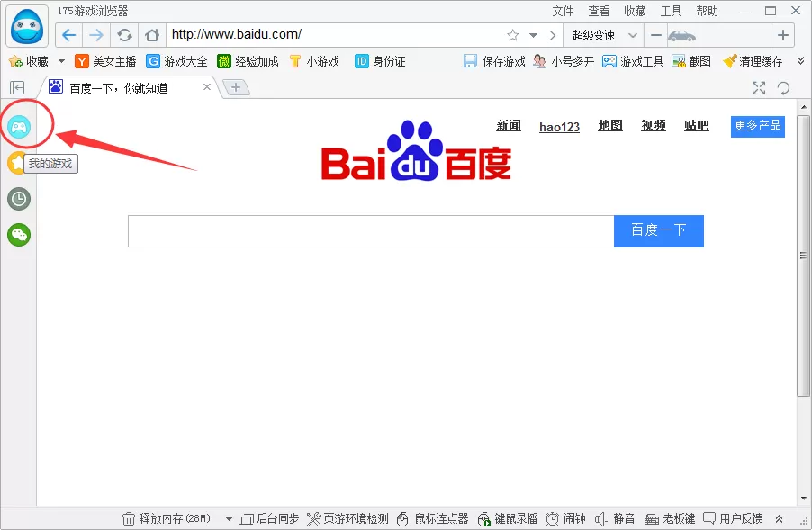Click the browser back arrow
Image resolution: width=812 pixels, height=530 pixels.
pos(69,35)
